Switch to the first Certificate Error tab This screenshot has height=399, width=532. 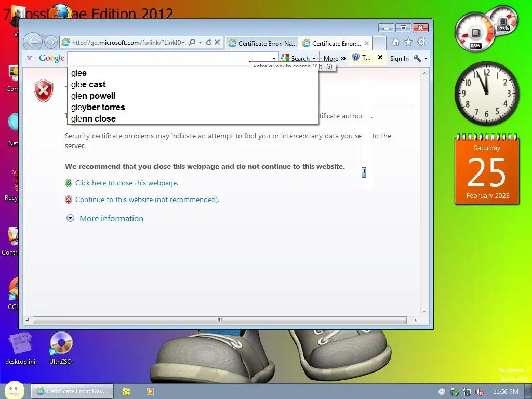click(262, 44)
